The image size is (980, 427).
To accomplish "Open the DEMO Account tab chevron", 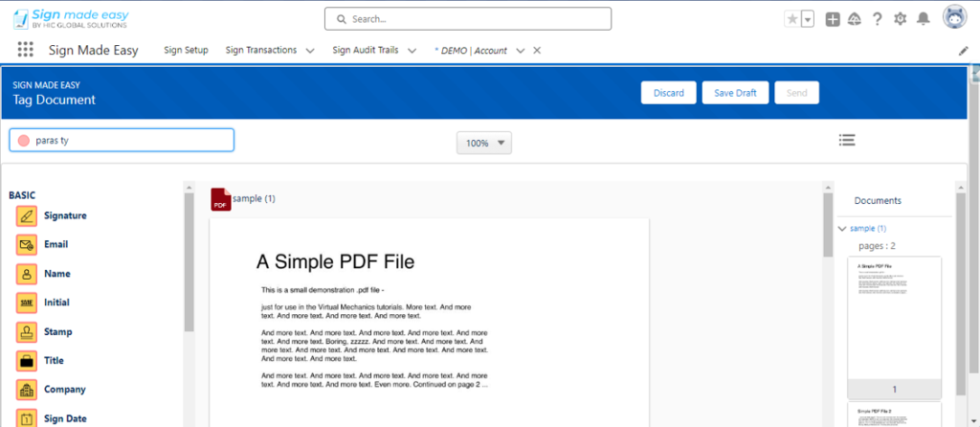I will pyautogui.click(x=520, y=51).
